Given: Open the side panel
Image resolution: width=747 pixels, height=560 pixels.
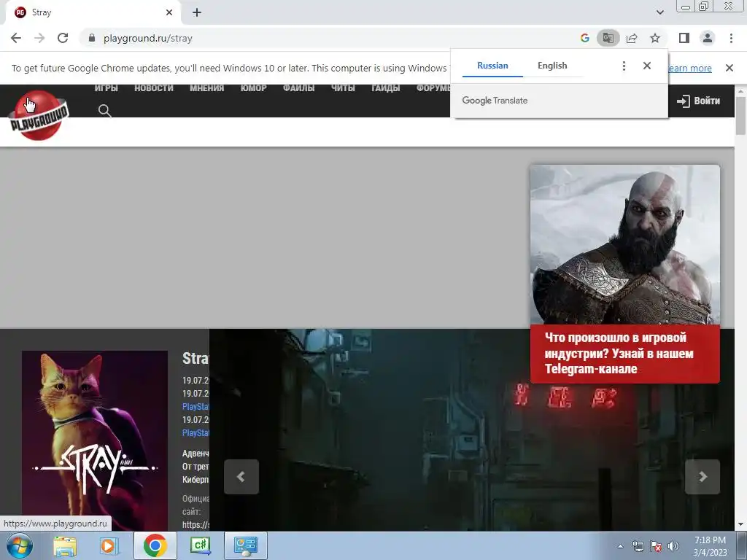Looking at the screenshot, I should 684,38.
